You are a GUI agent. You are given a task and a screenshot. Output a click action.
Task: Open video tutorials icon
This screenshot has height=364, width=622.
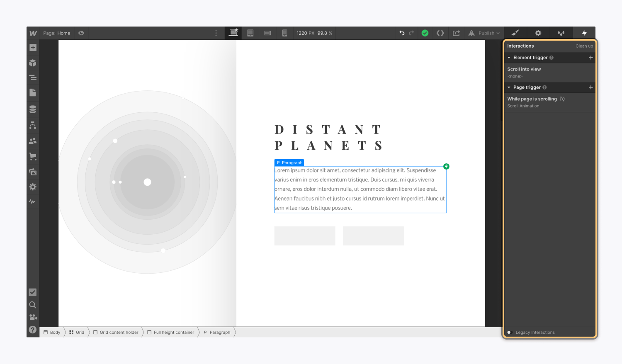33,317
